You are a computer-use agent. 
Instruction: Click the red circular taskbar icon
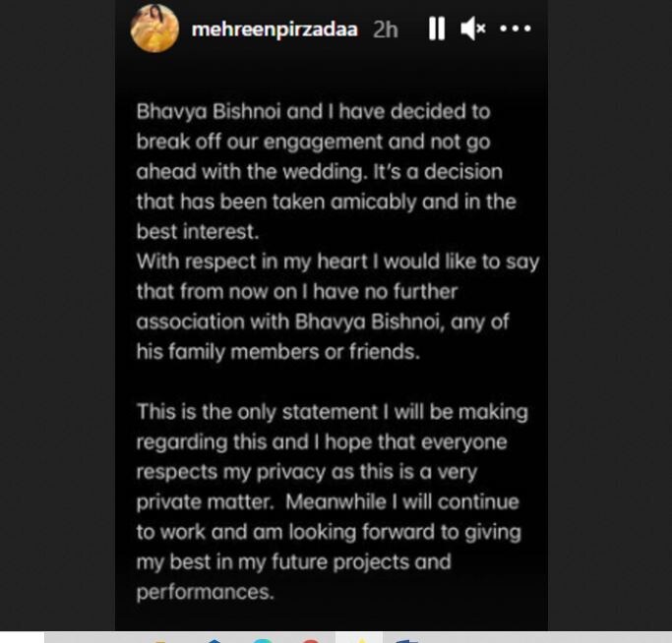point(310,640)
